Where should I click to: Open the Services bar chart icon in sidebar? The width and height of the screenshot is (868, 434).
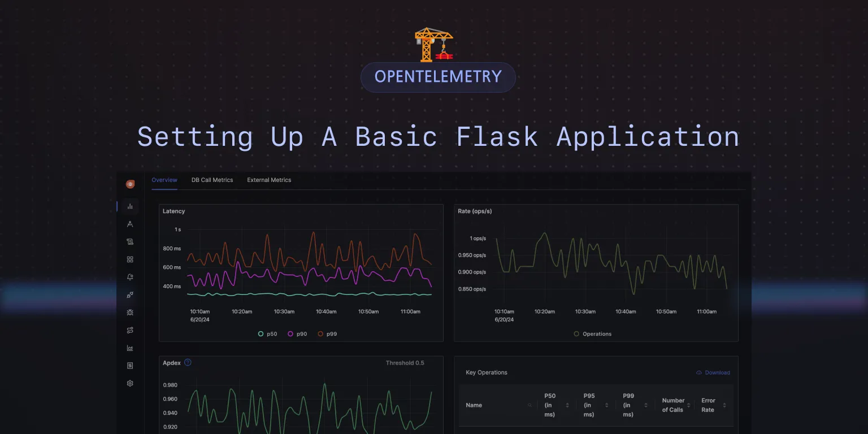click(x=130, y=206)
